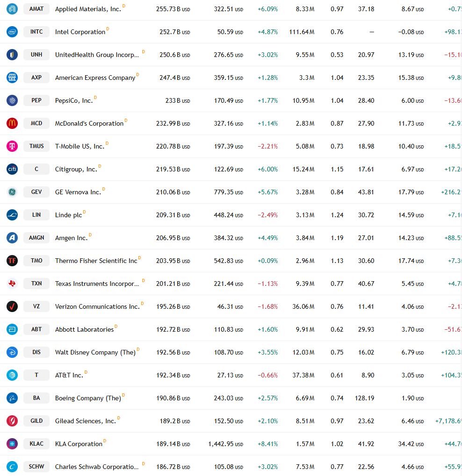
Task: Open the MCD ticker badge
Action: 36,123
